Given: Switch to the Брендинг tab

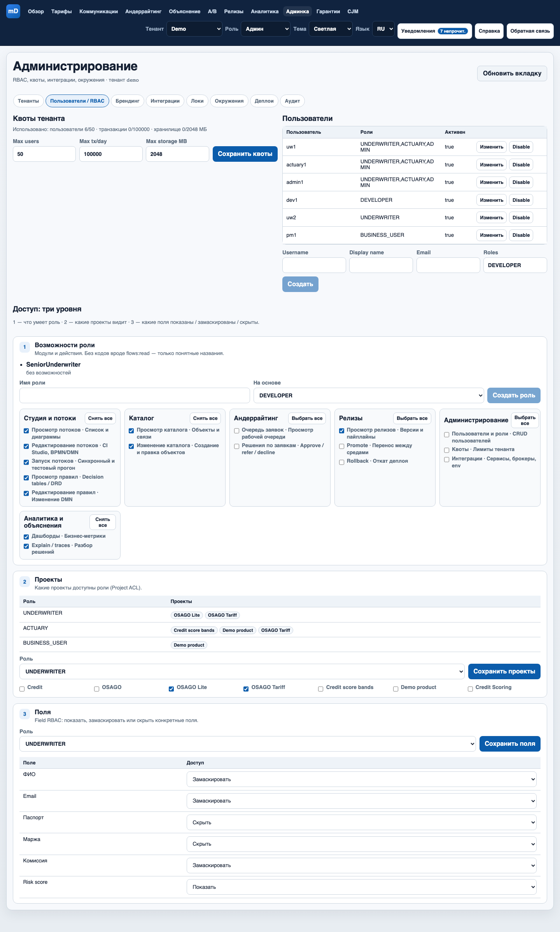Looking at the screenshot, I should tap(128, 101).
